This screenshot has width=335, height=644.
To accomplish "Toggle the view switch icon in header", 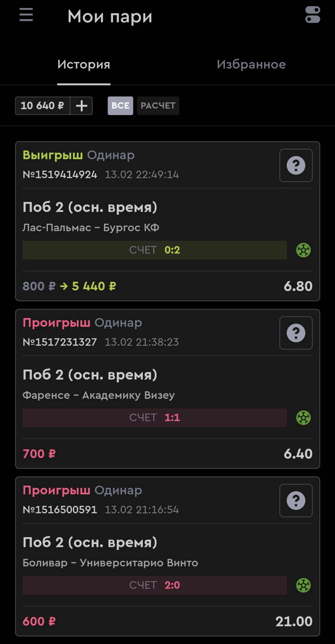I will pos(312,15).
